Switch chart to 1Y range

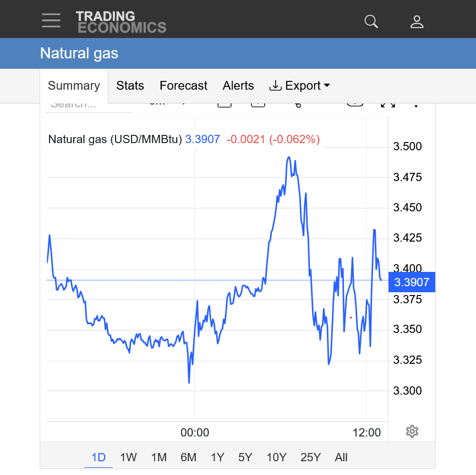217,457
